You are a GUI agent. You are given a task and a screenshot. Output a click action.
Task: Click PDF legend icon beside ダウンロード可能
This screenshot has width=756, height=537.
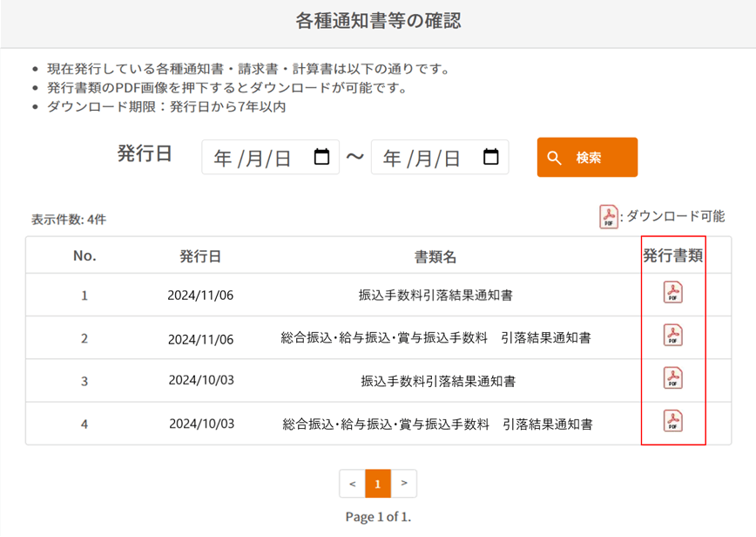[608, 217]
